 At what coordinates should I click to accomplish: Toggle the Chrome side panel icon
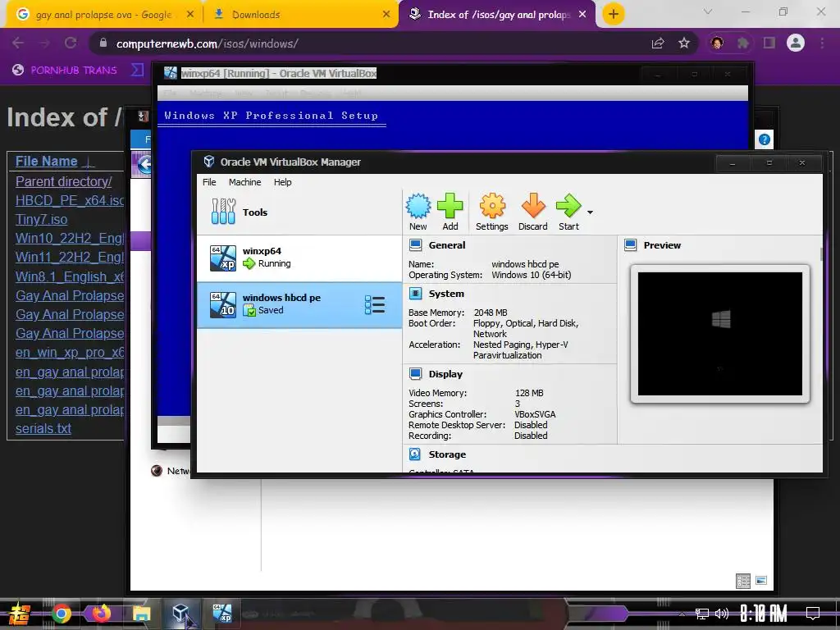pos(769,43)
